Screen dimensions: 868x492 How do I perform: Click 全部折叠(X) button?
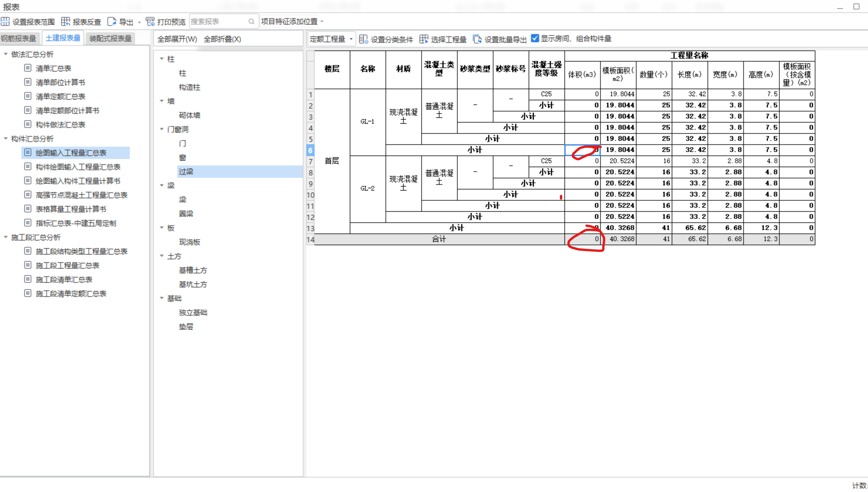coord(222,39)
